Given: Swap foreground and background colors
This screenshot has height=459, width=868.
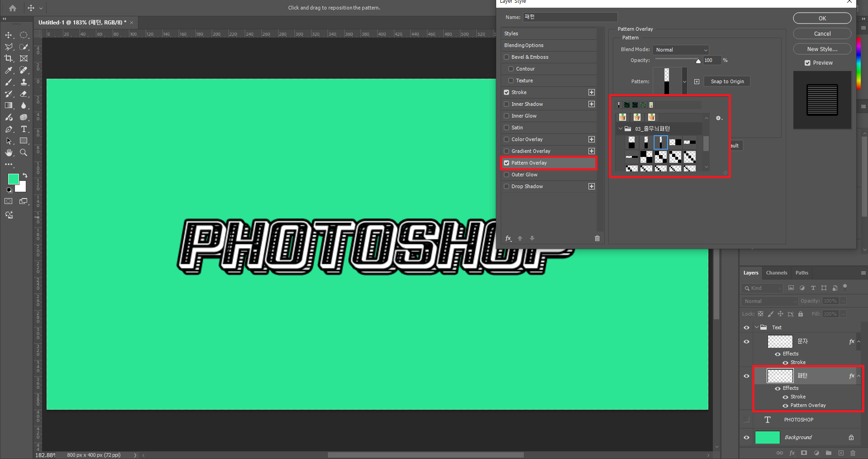Looking at the screenshot, I should pyautogui.click(x=25, y=175).
